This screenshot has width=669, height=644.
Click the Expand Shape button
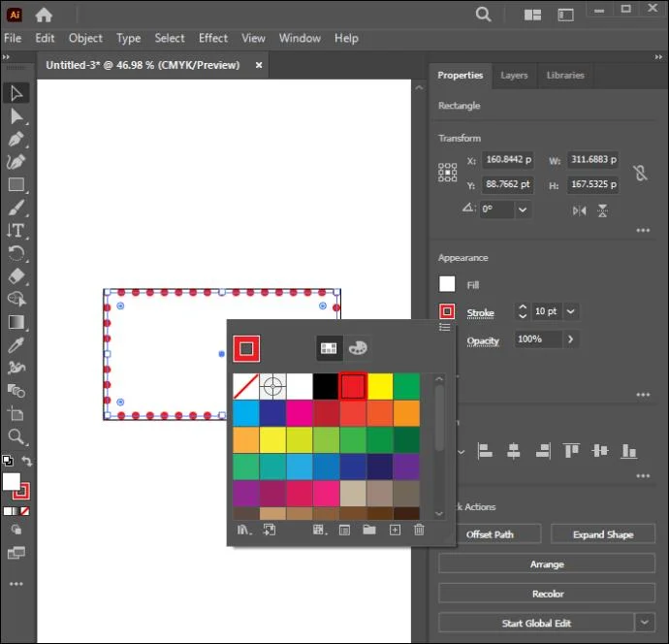pos(603,534)
